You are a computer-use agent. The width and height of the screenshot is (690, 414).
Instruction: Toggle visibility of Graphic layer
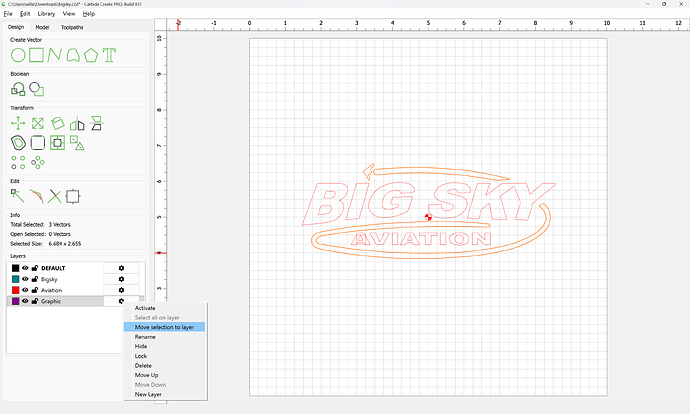25,301
